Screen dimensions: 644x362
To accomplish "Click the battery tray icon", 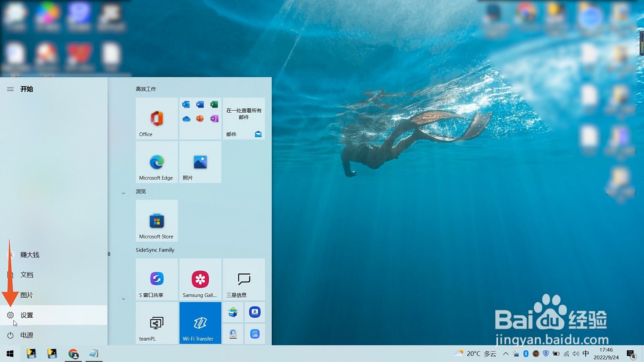I will click(x=556, y=354).
